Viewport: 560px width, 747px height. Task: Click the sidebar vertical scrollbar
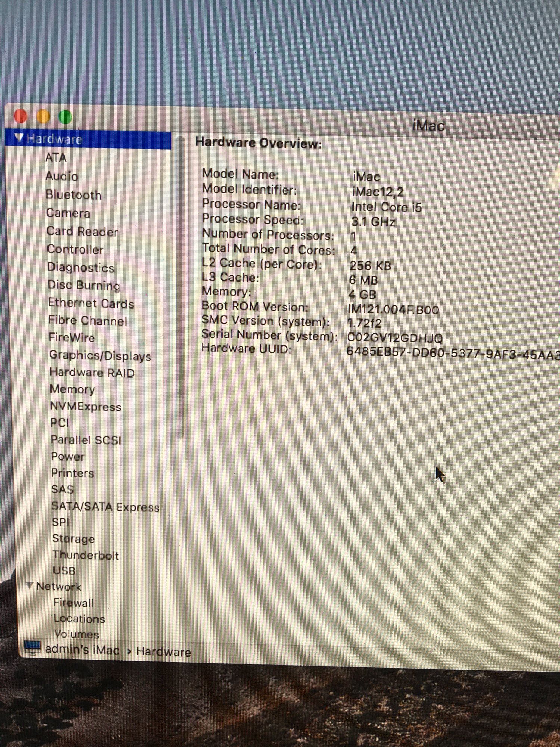[x=180, y=288]
